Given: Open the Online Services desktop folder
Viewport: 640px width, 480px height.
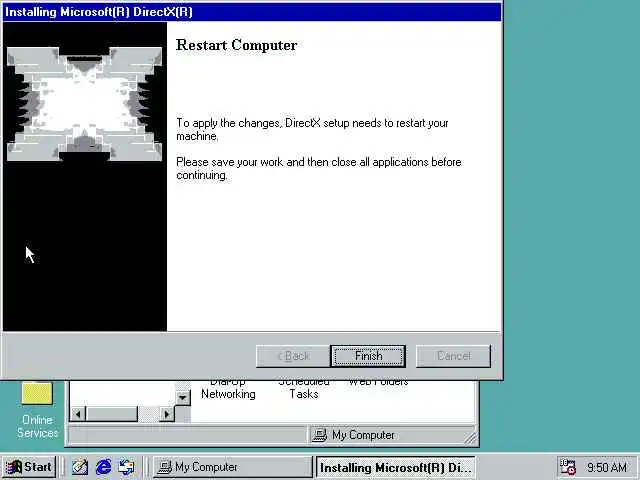Looking at the screenshot, I should pyautogui.click(x=37, y=409).
